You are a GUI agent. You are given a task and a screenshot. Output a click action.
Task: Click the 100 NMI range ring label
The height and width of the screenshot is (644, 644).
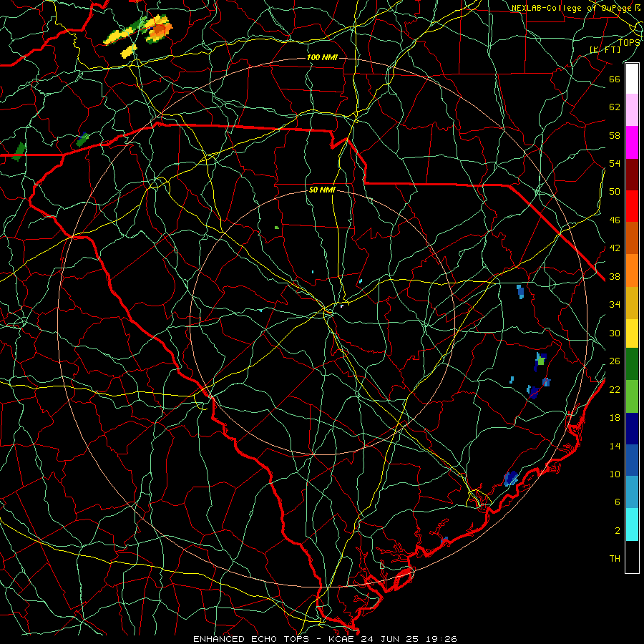click(x=322, y=57)
